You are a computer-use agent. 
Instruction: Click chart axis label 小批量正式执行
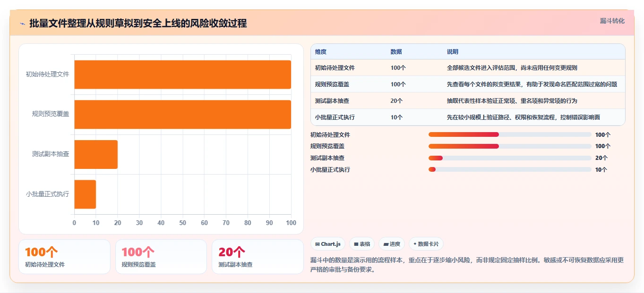pyautogui.click(x=47, y=194)
